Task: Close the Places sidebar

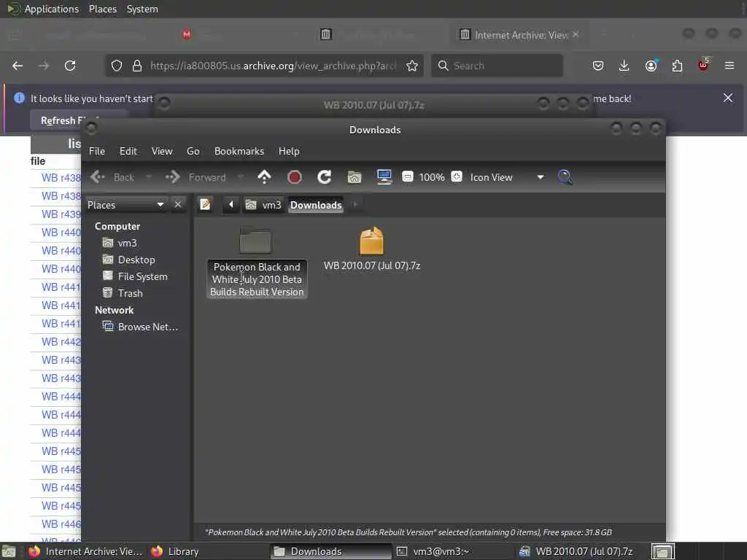Action: tap(178, 205)
